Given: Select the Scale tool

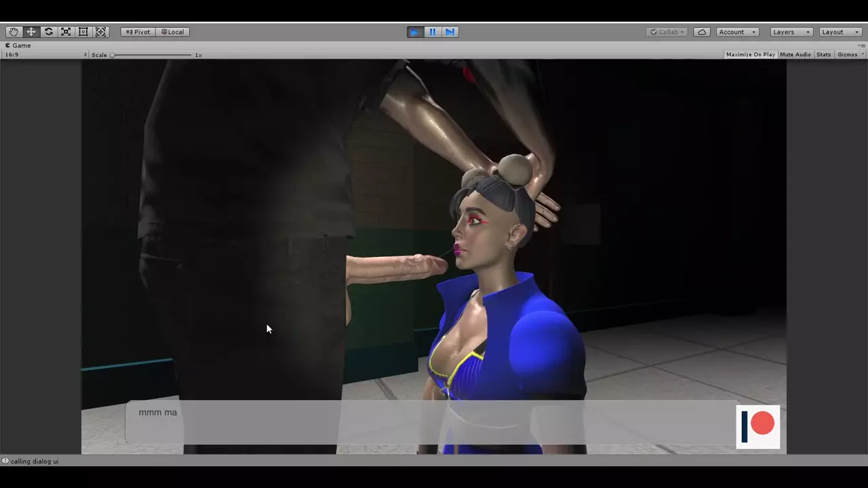Looking at the screenshot, I should coord(66,32).
